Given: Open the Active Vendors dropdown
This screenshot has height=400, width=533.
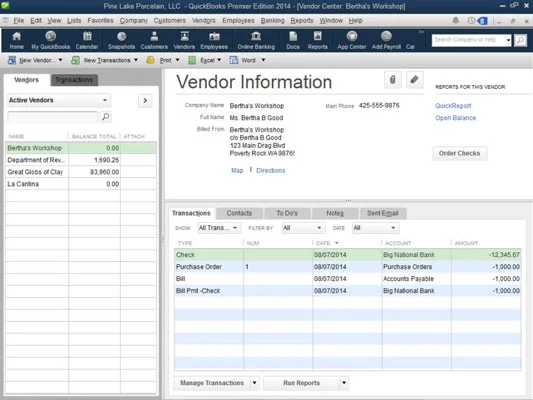Looking at the screenshot, I should click(x=59, y=100).
